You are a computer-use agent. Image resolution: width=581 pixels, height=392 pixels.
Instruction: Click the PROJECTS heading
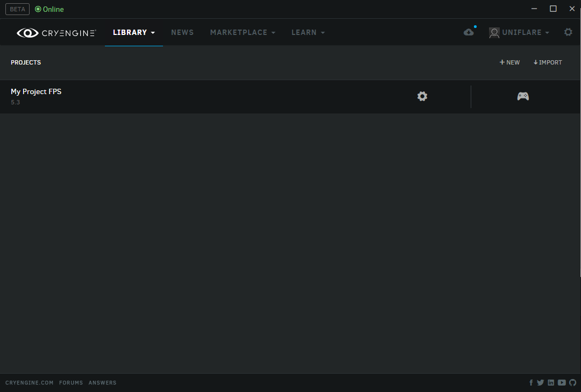coord(26,62)
